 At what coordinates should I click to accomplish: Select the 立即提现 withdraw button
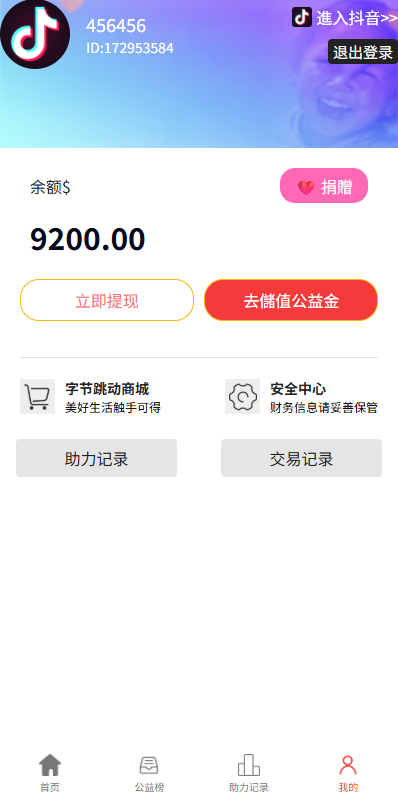click(107, 300)
